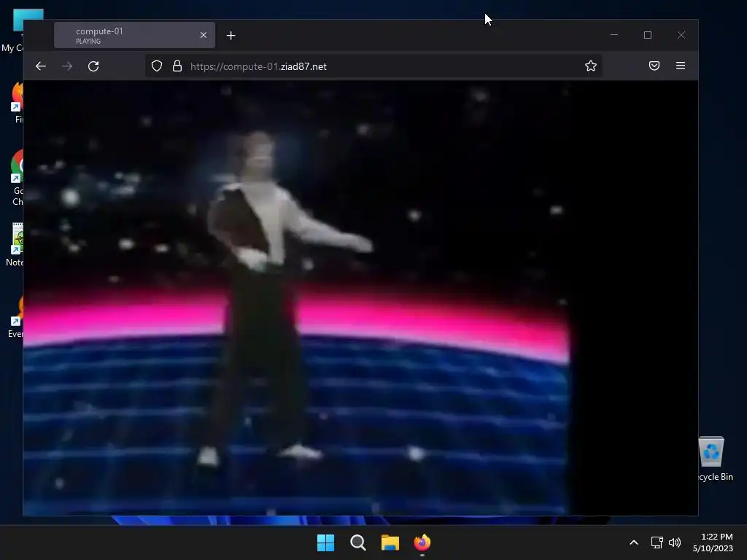Open the Windows Start menu
The image size is (747, 560).
326,542
